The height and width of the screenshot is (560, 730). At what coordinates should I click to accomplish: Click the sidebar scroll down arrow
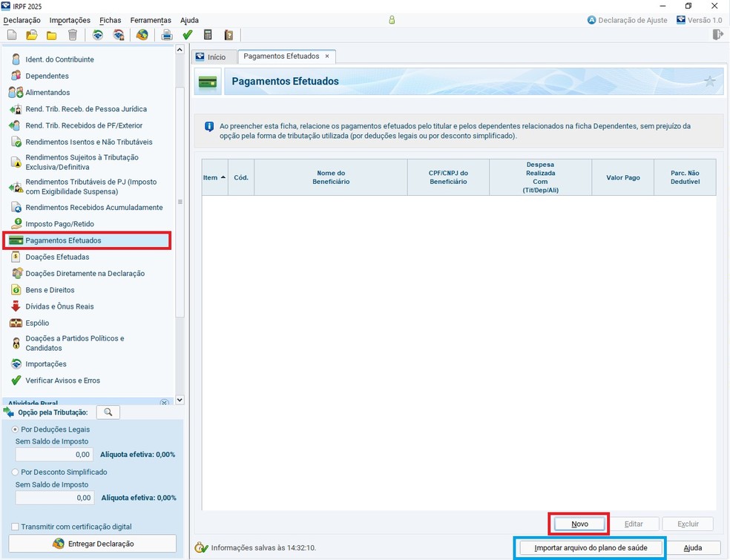point(180,400)
